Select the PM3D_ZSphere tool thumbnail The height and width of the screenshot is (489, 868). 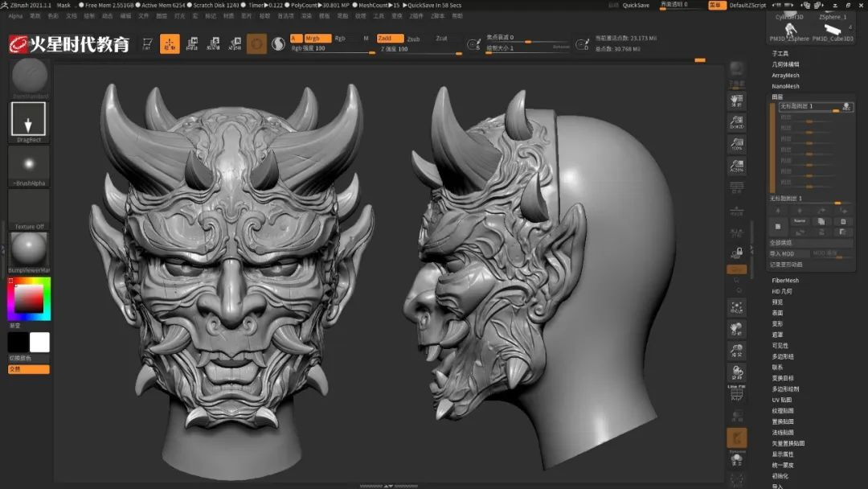pos(789,32)
